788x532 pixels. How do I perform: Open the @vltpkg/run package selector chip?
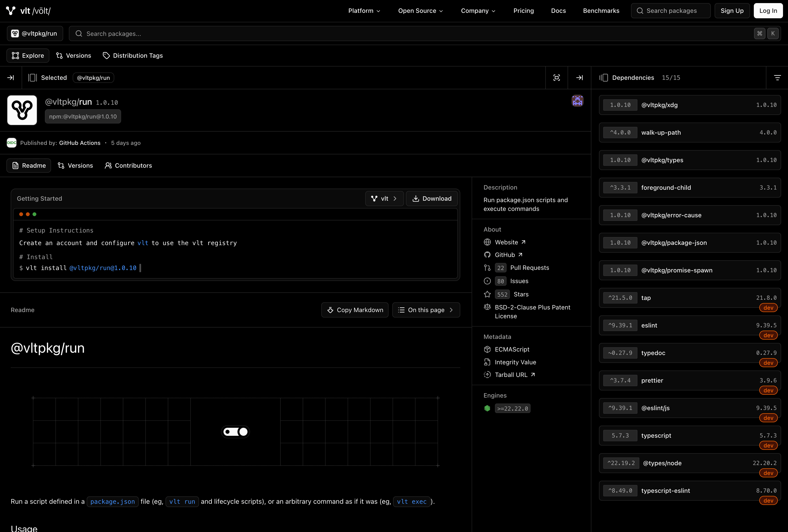(35, 33)
